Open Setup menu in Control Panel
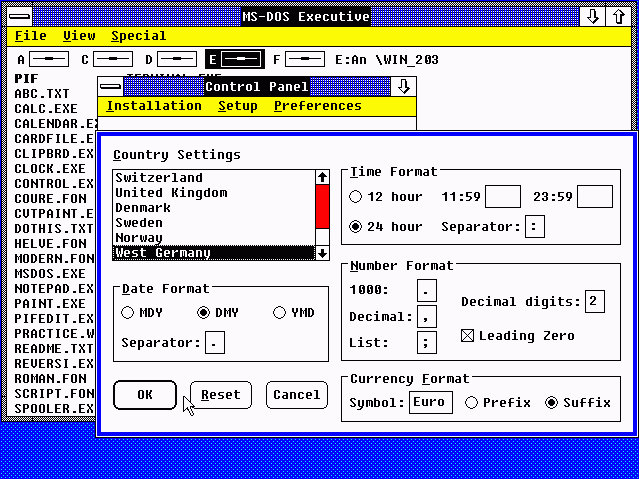This screenshot has width=639, height=479. 238,106
